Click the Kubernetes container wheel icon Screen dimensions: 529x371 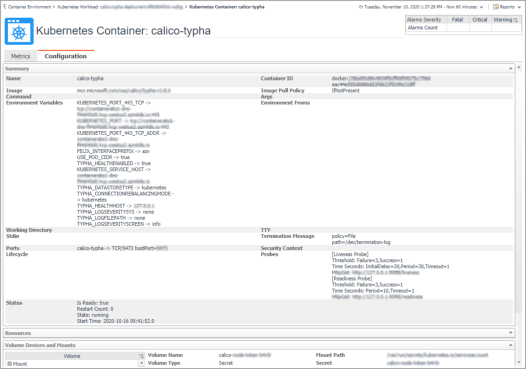click(x=19, y=31)
